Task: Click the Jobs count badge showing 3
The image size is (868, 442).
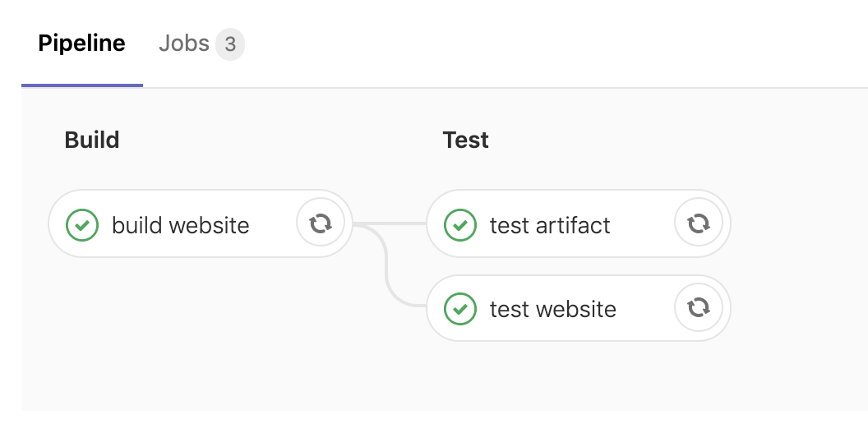Action: coord(230,44)
